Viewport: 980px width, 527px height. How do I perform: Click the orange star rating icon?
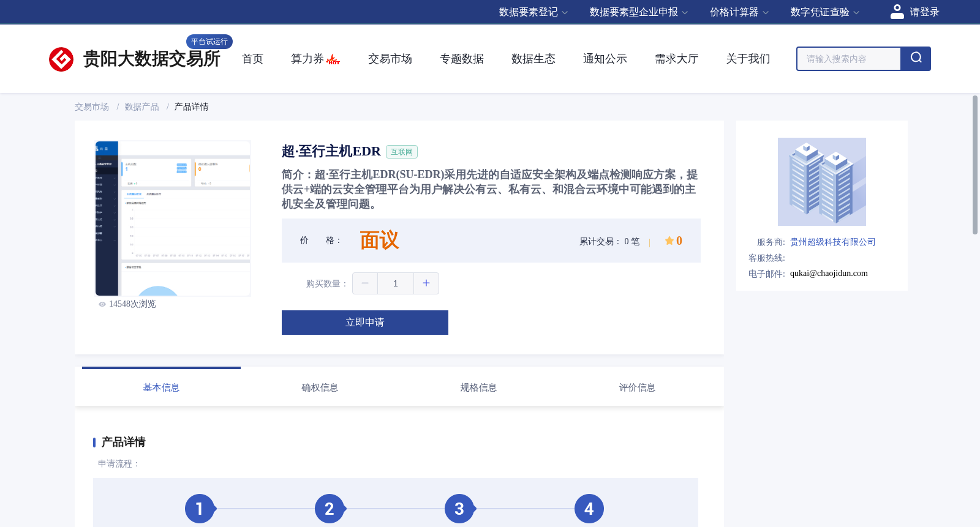coord(669,241)
